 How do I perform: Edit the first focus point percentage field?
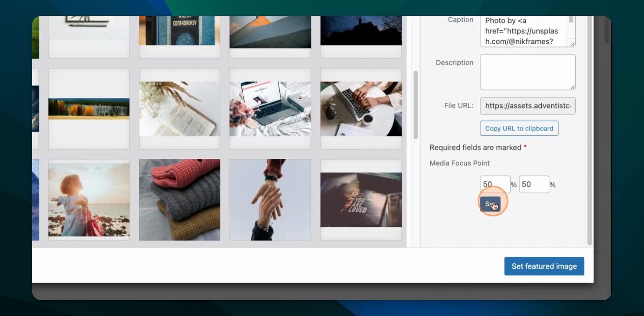(495, 184)
